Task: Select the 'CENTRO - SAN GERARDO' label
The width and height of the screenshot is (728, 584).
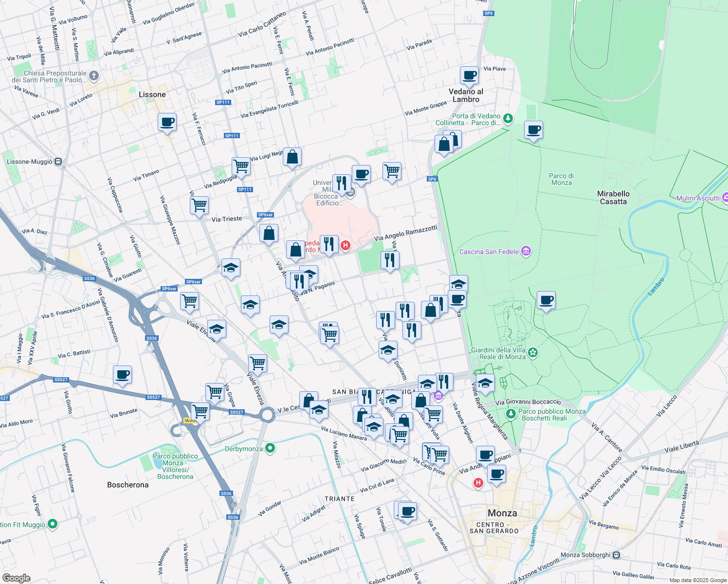Action: (494, 528)
